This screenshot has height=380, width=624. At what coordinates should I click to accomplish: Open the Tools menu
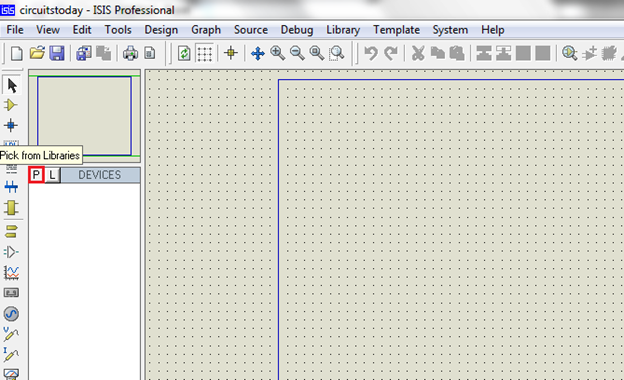[x=118, y=30]
